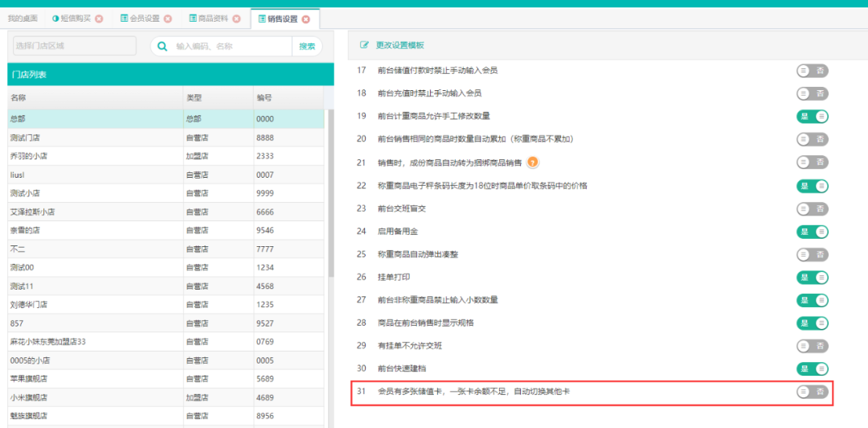This screenshot has width=868, height=428.
Task: Click the 更改设置模板 link
Action: click(399, 45)
